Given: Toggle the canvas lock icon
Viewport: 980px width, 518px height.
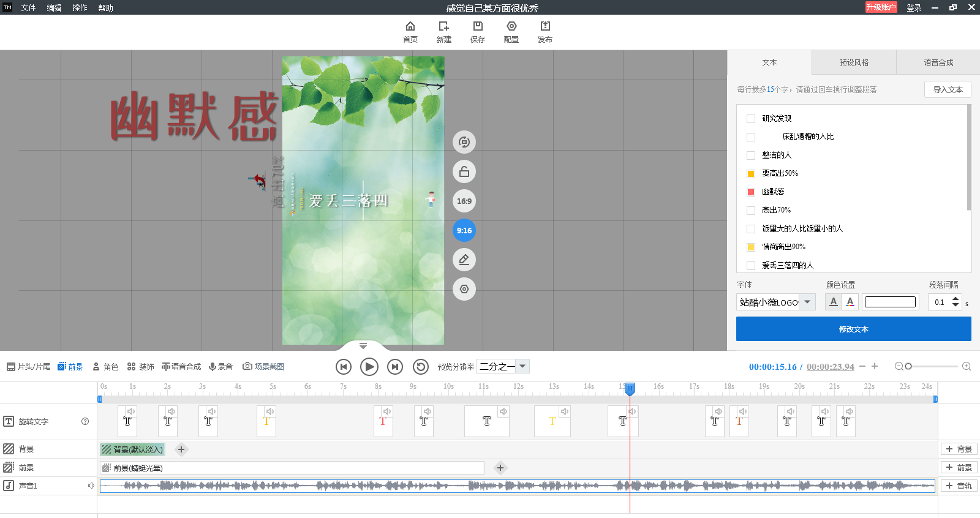Looking at the screenshot, I should click(x=464, y=171).
